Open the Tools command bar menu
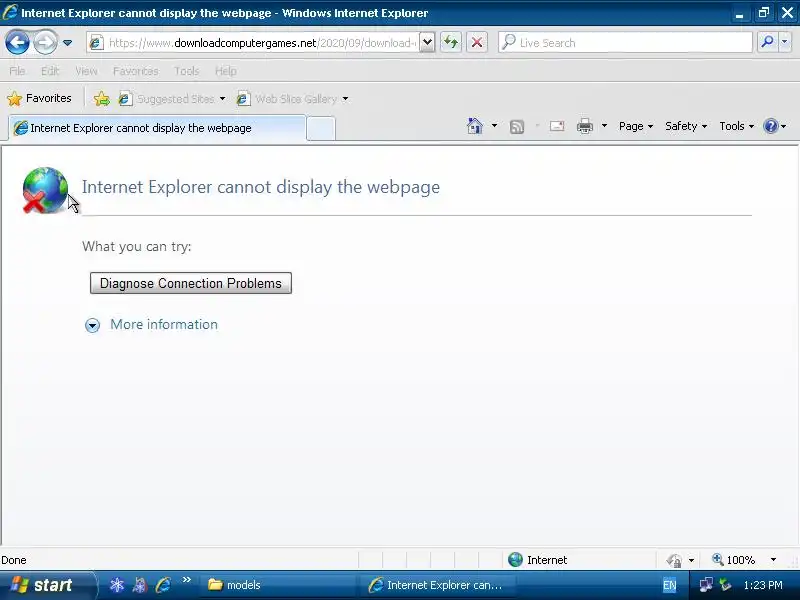 pyautogui.click(x=736, y=126)
